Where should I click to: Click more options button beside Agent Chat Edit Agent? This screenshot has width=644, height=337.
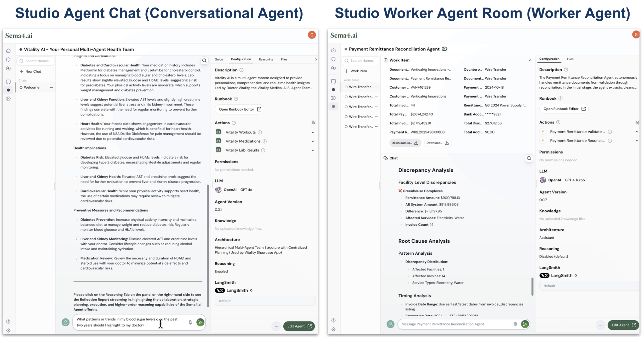click(x=276, y=326)
